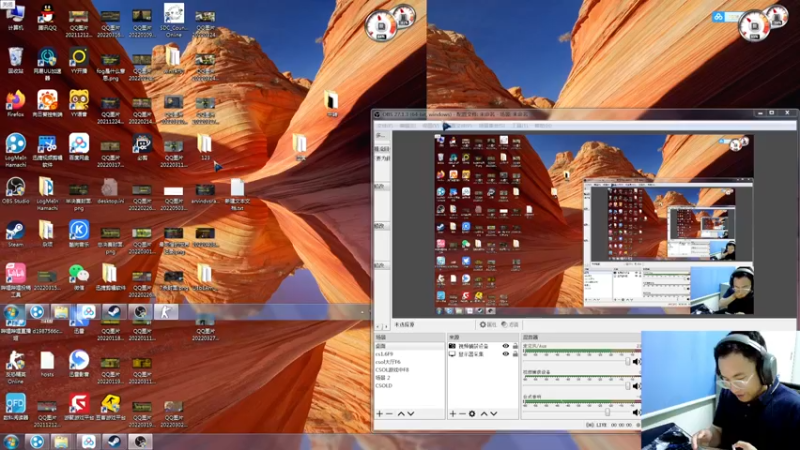
Task: Select the 显示器采集 source row
Action: click(483, 354)
